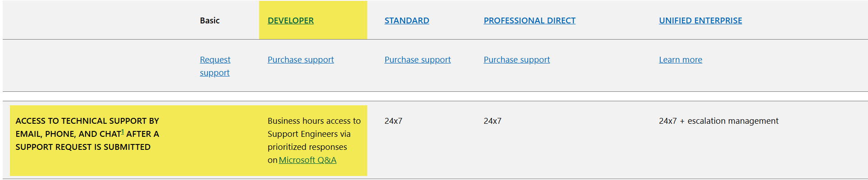The image size is (868, 180).
Task: Click Purchase support in the Standard column
Action: coord(417,60)
